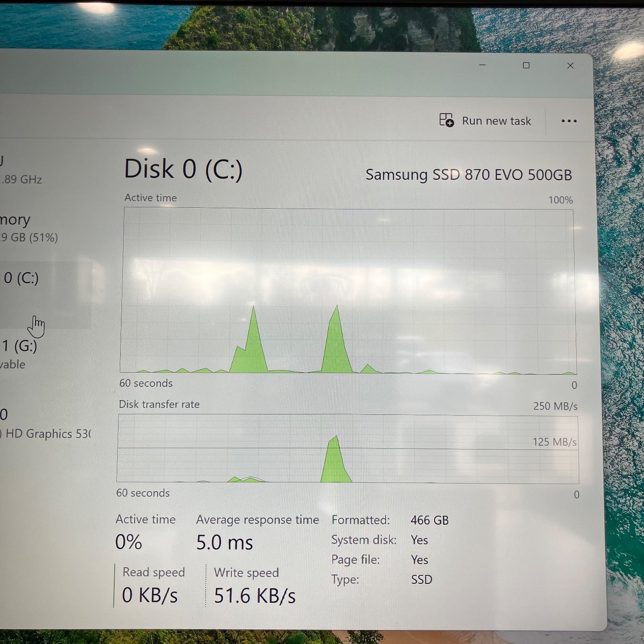The image size is (644, 644).
Task: Click the Formatted 466 GB value
Action: pos(428,520)
